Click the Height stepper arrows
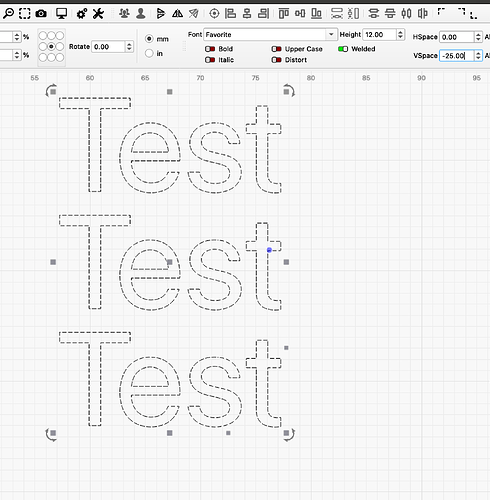 coord(400,34)
